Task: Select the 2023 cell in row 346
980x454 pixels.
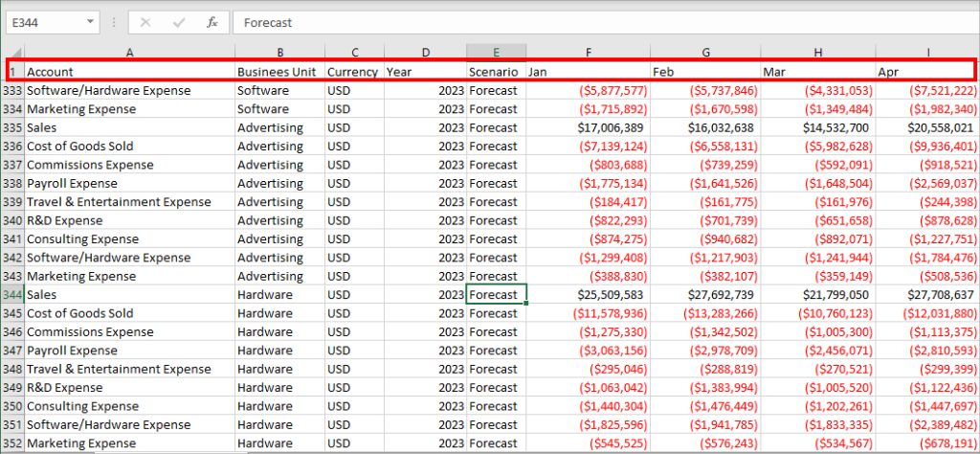Action: pos(425,332)
